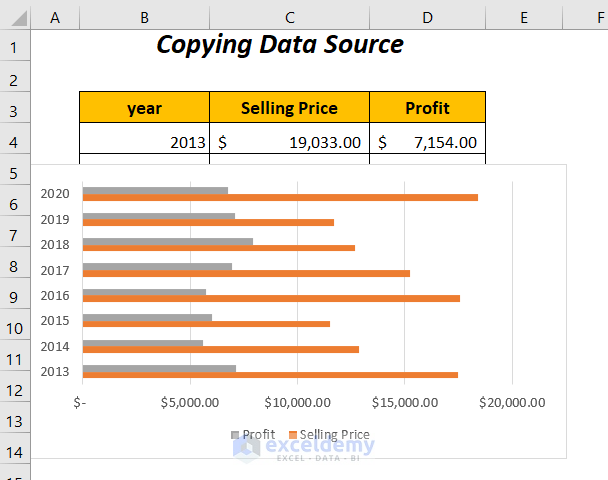
Task: Click the year header cell
Action: [144, 107]
